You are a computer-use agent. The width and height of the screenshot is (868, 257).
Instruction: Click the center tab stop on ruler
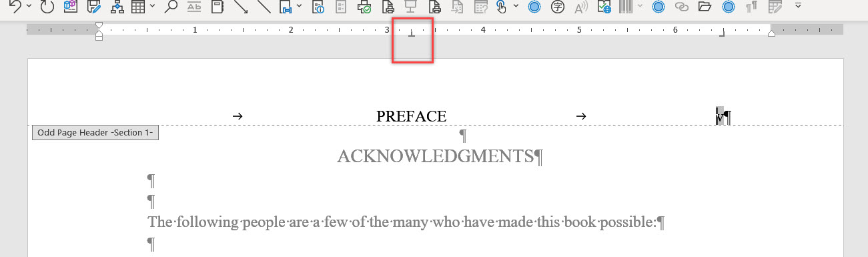[412, 33]
